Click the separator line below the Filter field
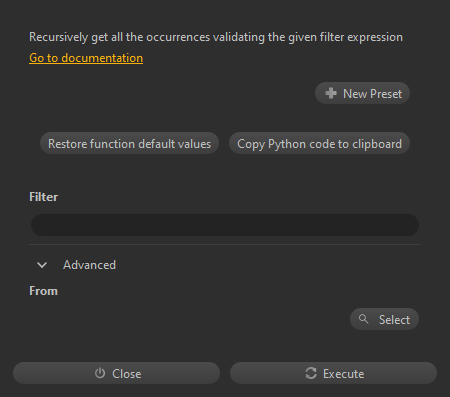 (x=225, y=244)
